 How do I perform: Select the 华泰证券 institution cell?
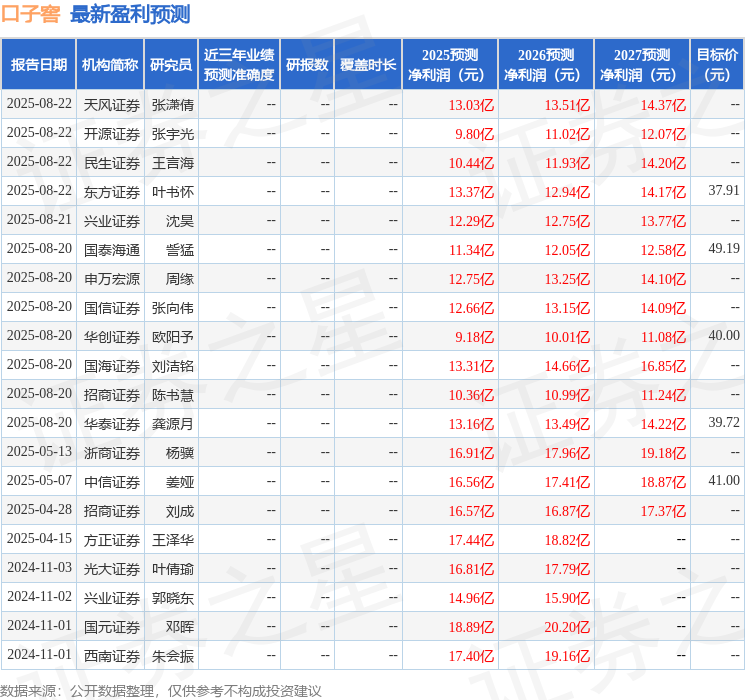click(x=112, y=424)
